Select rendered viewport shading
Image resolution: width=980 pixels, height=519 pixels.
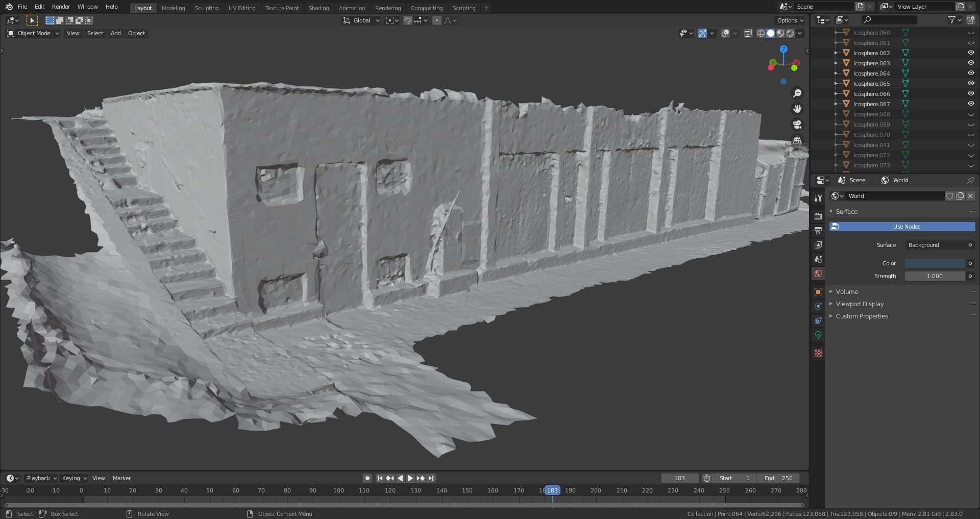pyautogui.click(x=790, y=33)
